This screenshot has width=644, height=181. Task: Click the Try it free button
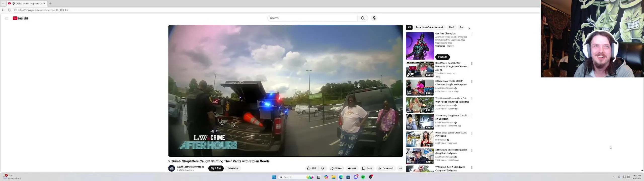[x=216, y=168]
